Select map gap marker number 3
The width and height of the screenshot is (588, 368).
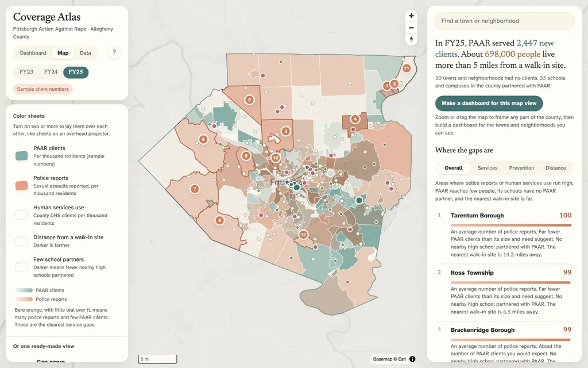[394, 84]
